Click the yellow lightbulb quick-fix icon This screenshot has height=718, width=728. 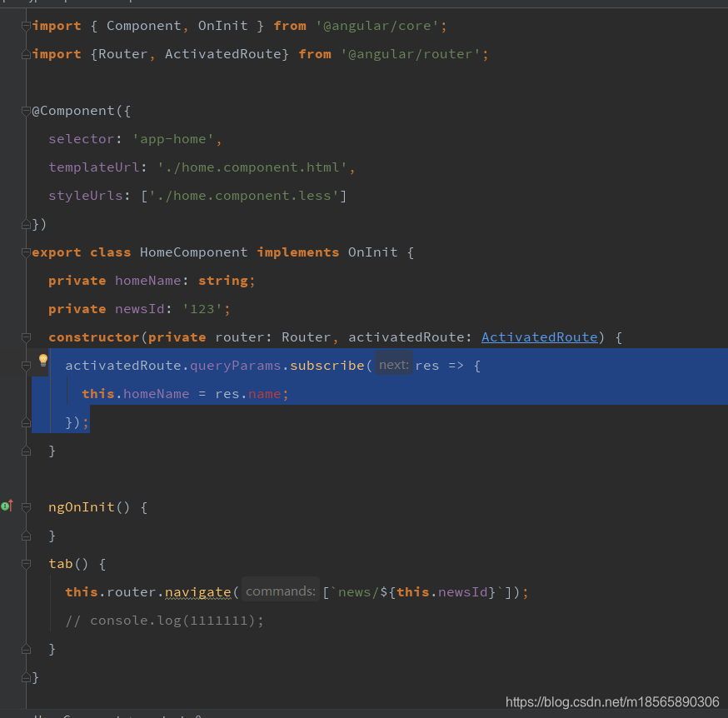[x=43, y=360]
